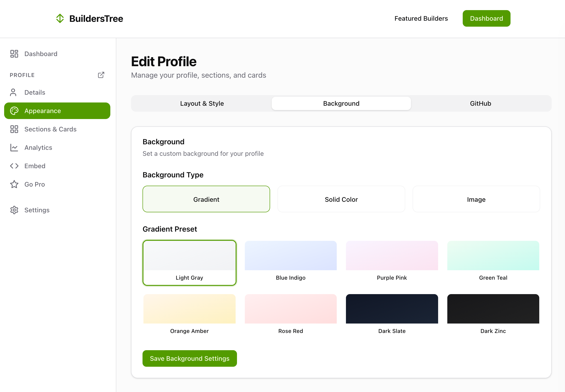Choose Solid Color background type
This screenshot has width=565, height=392.
[x=341, y=199]
